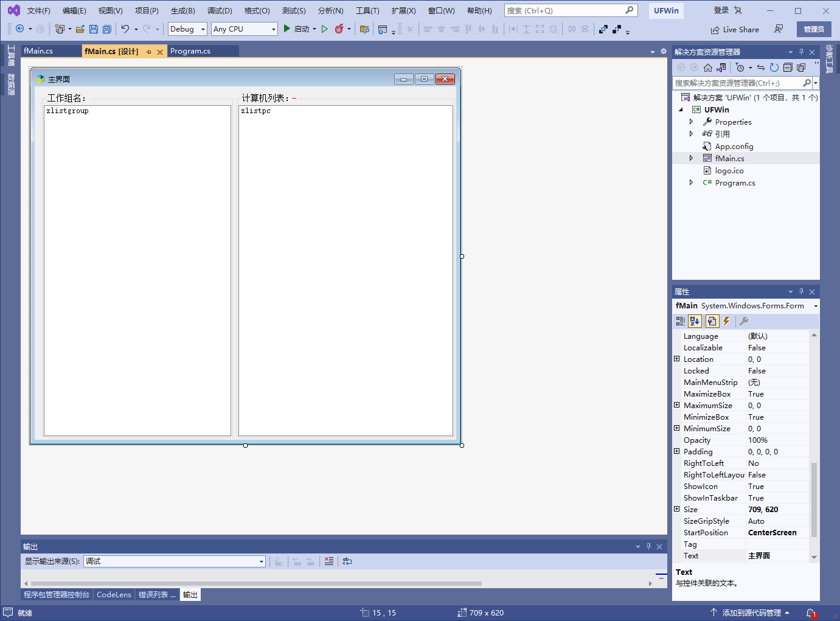This screenshot has height=621, width=840.
Task: Click the Live Share button
Action: (x=735, y=29)
